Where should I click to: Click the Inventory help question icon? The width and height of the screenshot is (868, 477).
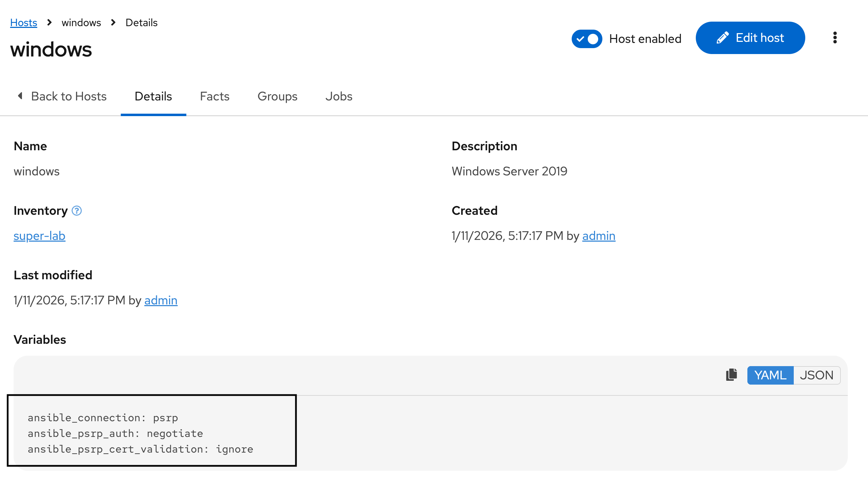76,211
